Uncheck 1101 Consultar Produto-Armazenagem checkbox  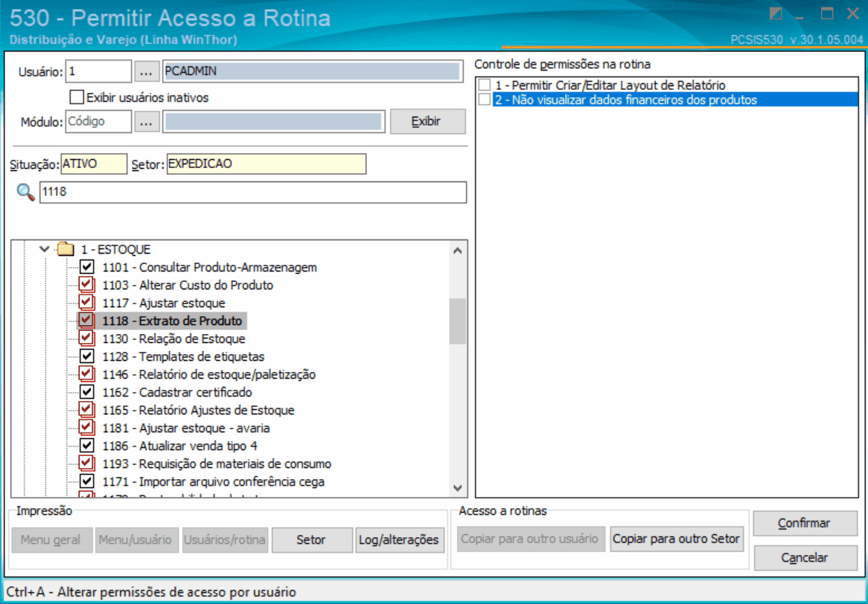click(87, 267)
